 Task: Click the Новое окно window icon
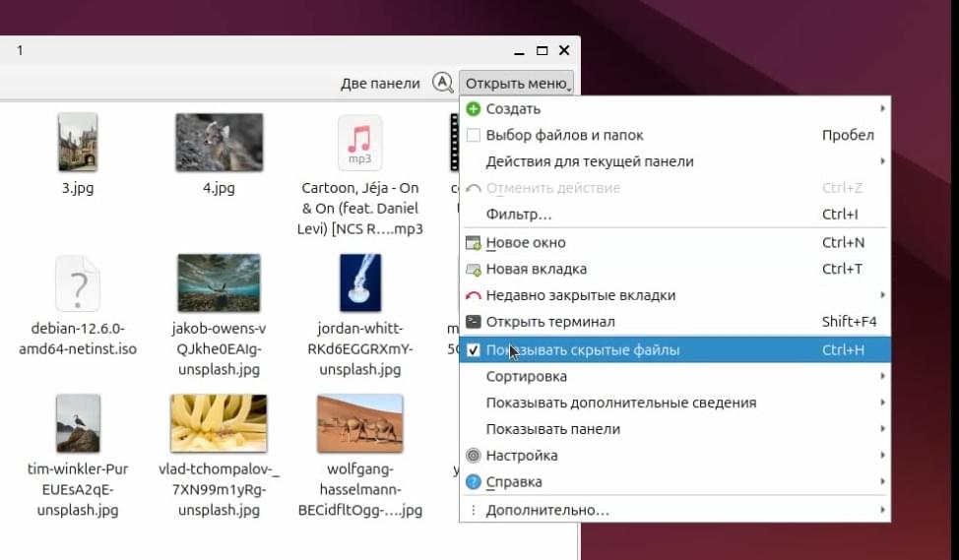click(x=474, y=243)
